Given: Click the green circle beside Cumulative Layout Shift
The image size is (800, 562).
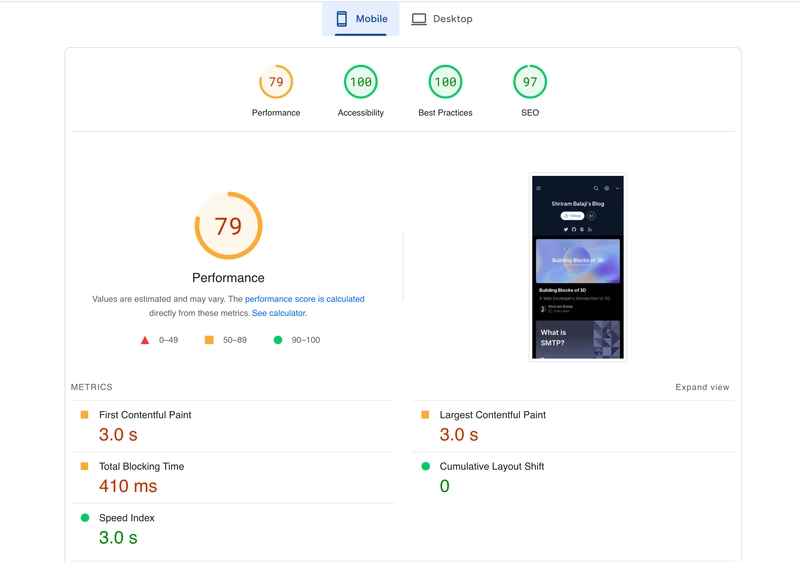Looking at the screenshot, I should pos(426,466).
